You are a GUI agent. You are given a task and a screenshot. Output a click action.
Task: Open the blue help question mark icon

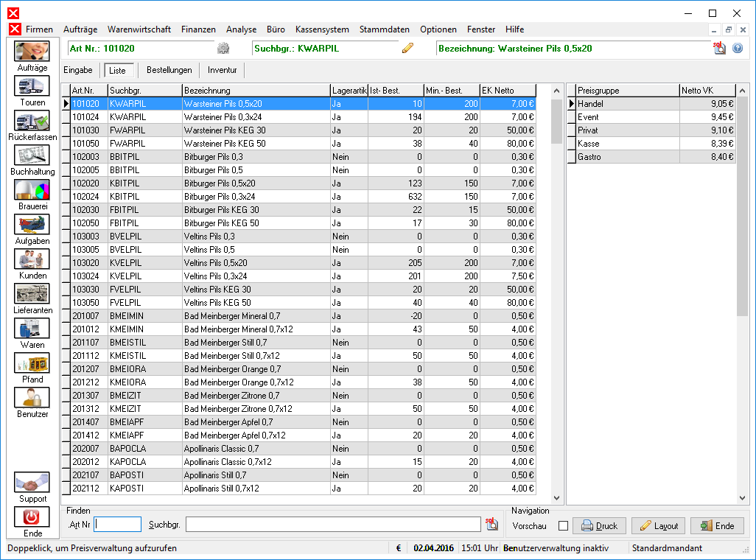point(738,48)
